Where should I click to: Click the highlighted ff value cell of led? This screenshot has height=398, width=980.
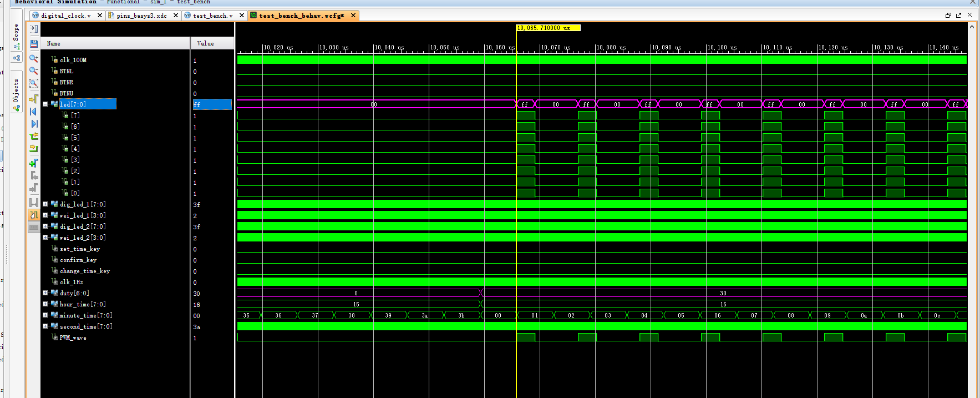click(x=212, y=104)
